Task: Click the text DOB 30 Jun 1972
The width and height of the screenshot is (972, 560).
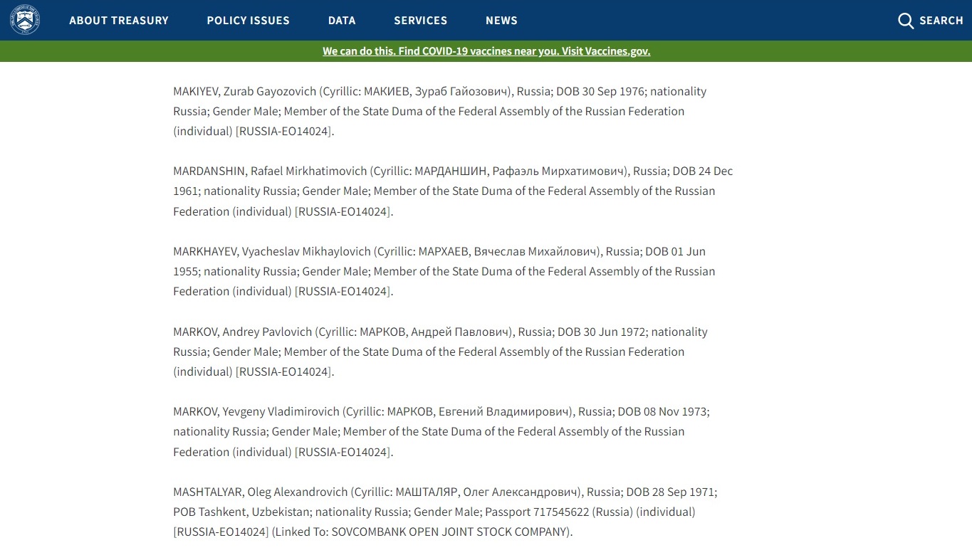Action: (601, 332)
